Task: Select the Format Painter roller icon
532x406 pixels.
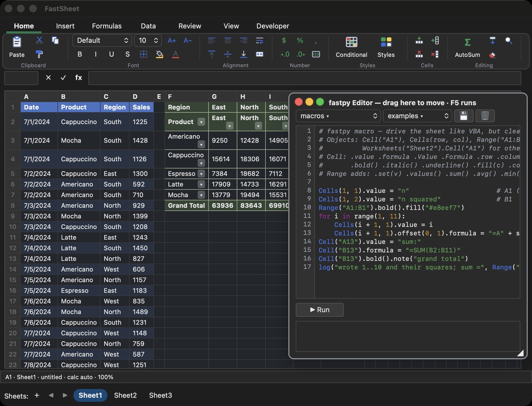Action: (39, 54)
